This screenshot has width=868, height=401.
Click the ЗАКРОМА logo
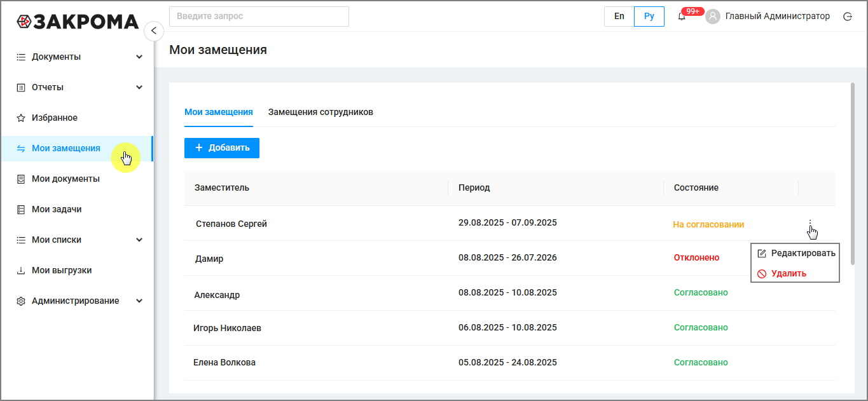click(78, 22)
